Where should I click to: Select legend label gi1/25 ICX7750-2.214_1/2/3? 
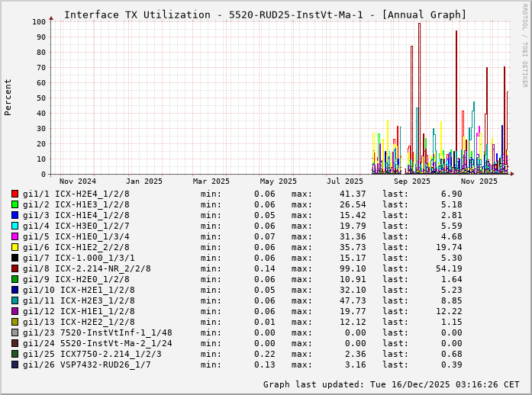pyautogui.click(x=92, y=354)
